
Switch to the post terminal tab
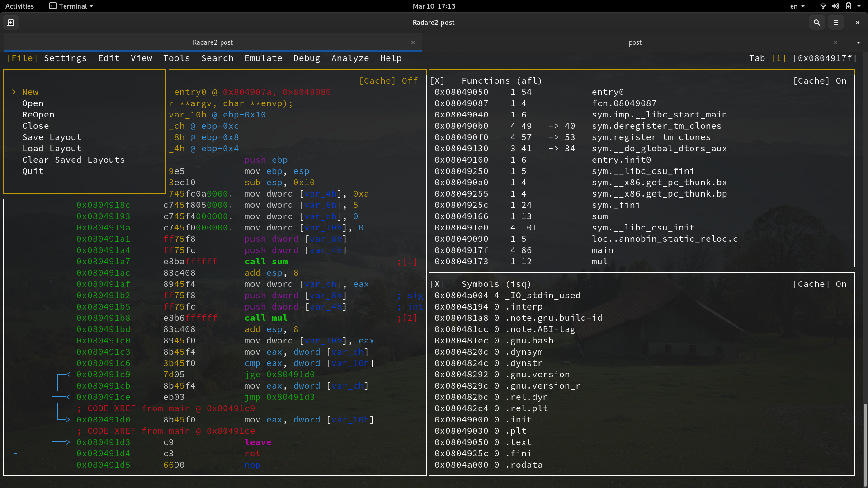pyautogui.click(x=635, y=42)
